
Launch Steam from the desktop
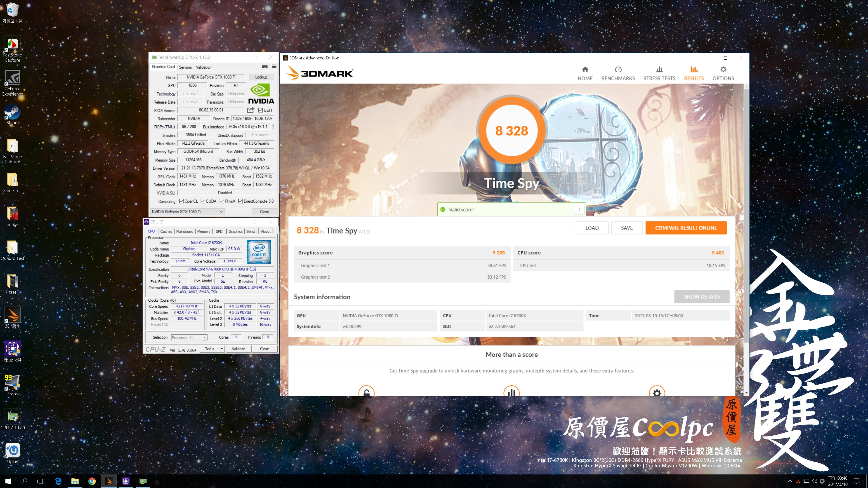point(12,115)
